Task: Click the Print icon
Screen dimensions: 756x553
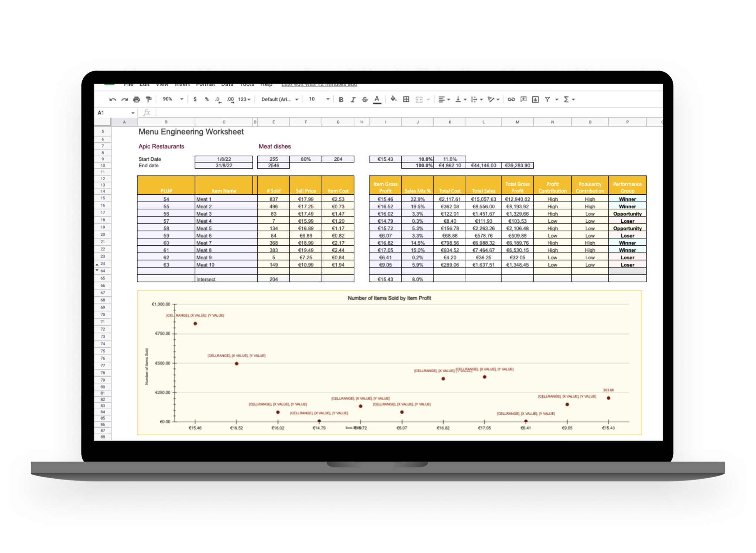Action: (x=136, y=99)
